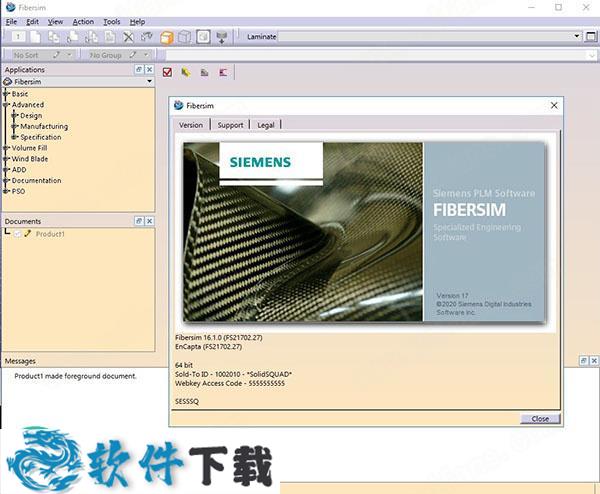
Task: Expand the Volume Fill tree node
Action: [6, 148]
